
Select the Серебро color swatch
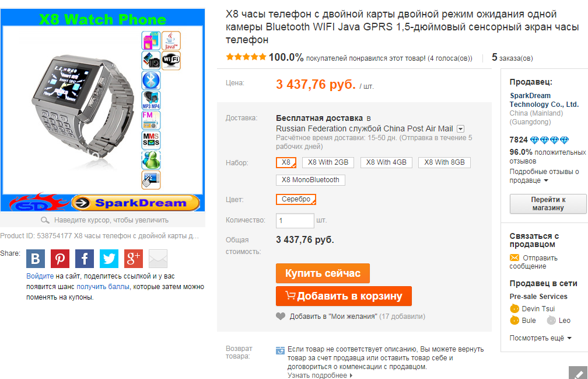pyautogui.click(x=296, y=199)
